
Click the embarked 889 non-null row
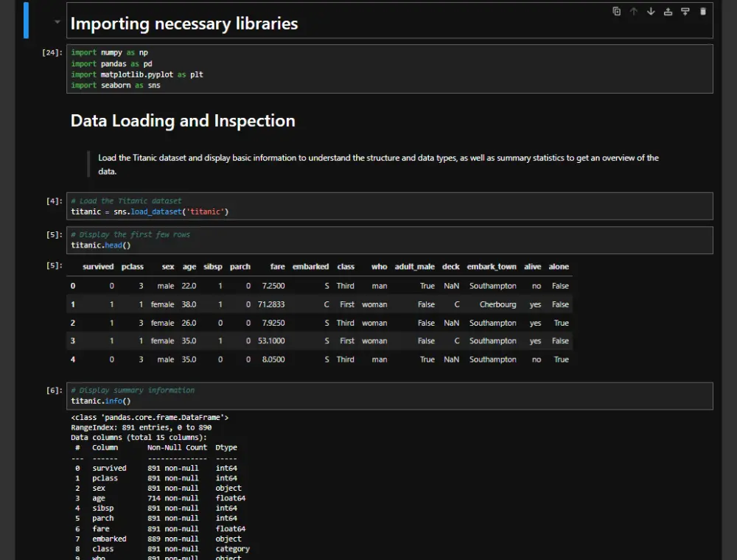point(158,539)
